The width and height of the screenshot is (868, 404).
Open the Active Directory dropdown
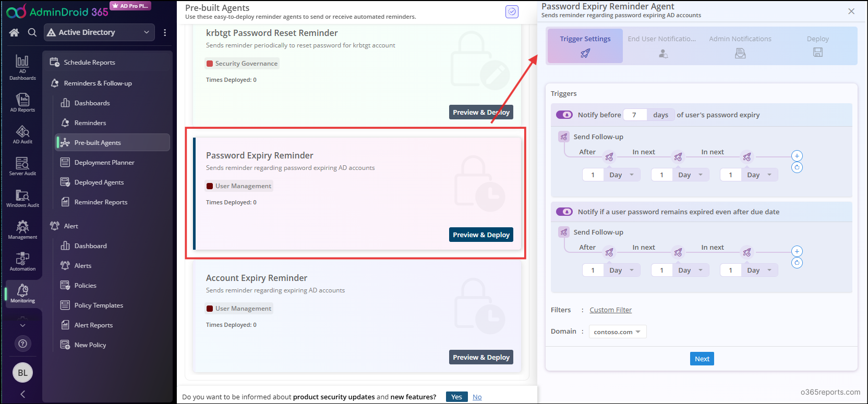click(99, 32)
